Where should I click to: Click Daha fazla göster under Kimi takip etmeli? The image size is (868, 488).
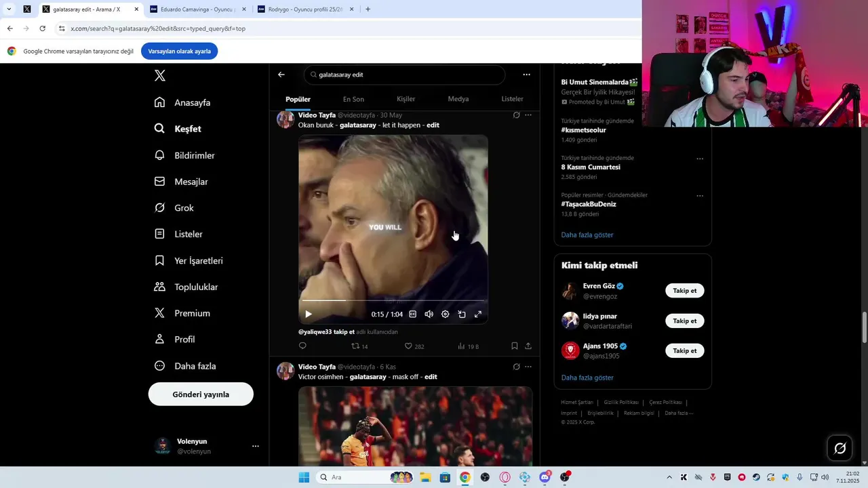587,378
